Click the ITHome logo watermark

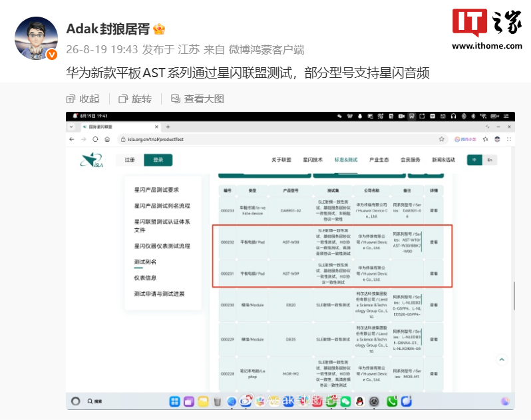click(487, 29)
